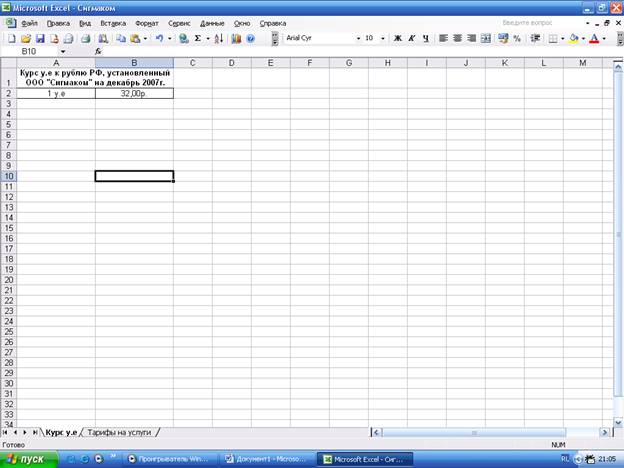Merge and center the selected cells
This screenshot has width=624, height=468.
[x=486, y=38]
